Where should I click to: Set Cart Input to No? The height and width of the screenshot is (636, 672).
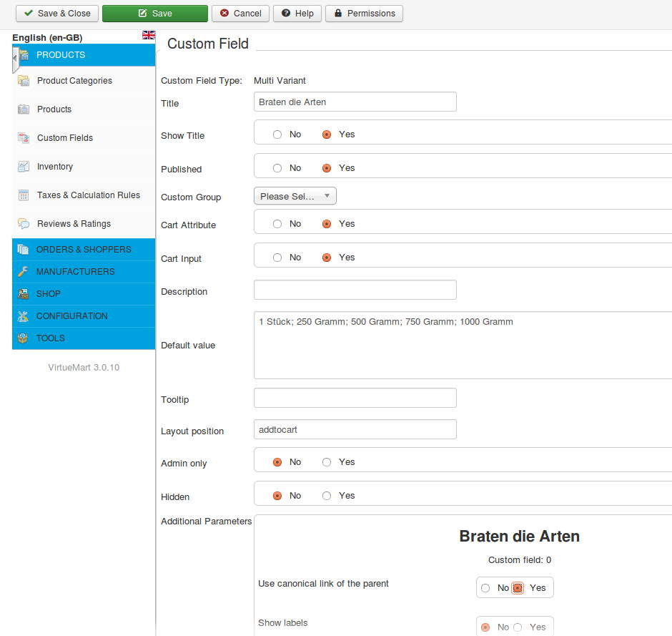coord(277,258)
